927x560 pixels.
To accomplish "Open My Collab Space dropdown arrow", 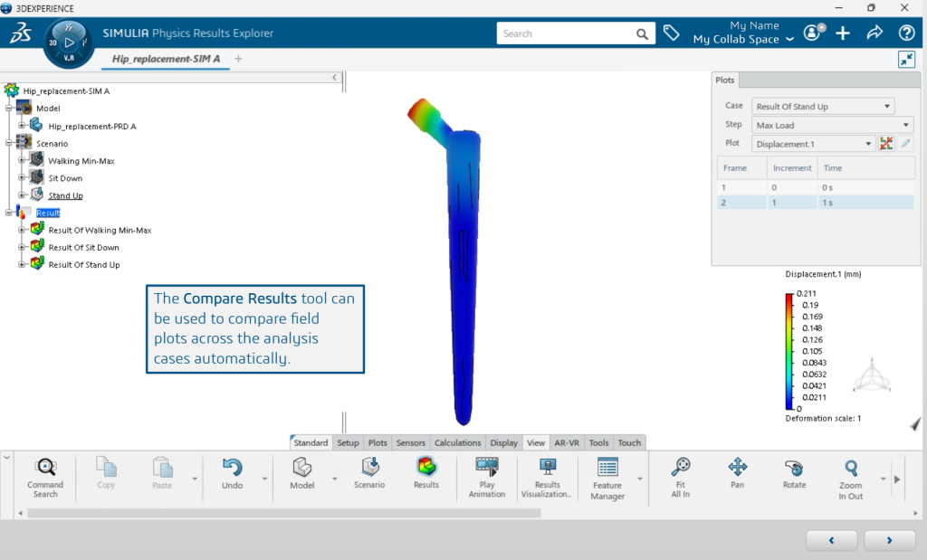I will pos(789,40).
